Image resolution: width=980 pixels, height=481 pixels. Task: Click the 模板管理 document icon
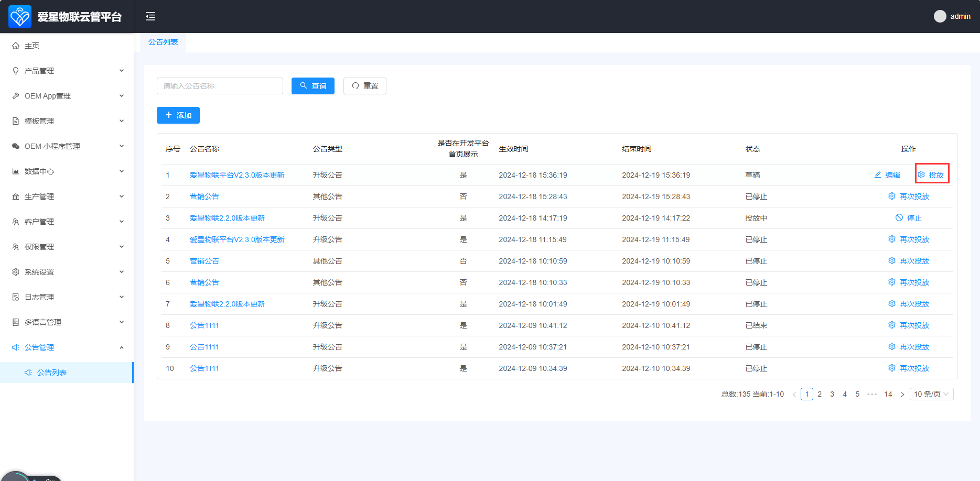16,121
